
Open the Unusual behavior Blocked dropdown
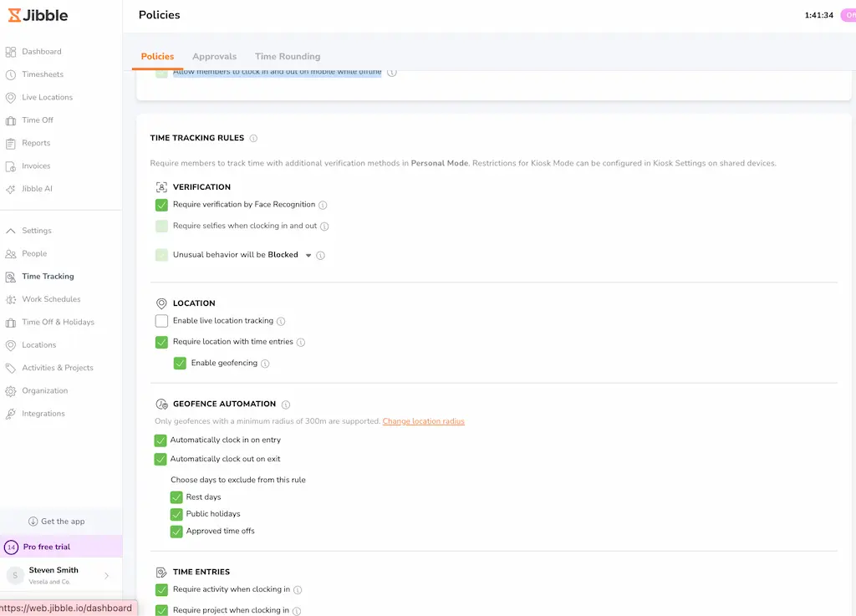(x=308, y=256)
